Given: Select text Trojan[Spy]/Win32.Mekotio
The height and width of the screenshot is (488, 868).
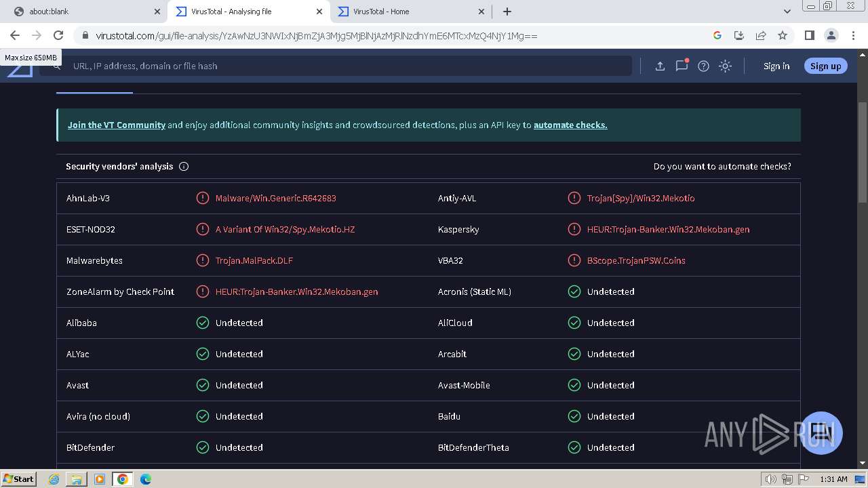Looking at the screenshot, I should [x=641, y=198].
